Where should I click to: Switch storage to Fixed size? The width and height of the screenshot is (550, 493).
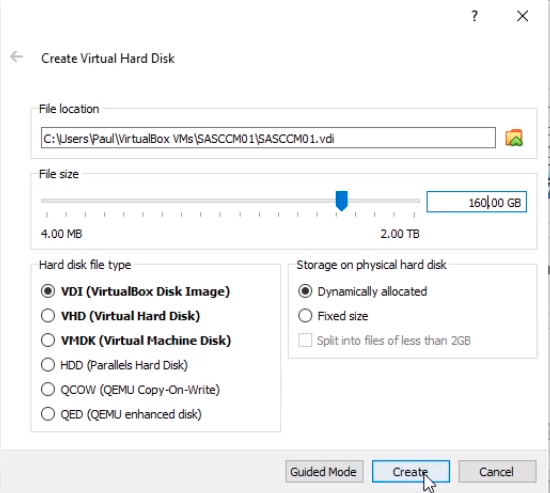point(305,316)
